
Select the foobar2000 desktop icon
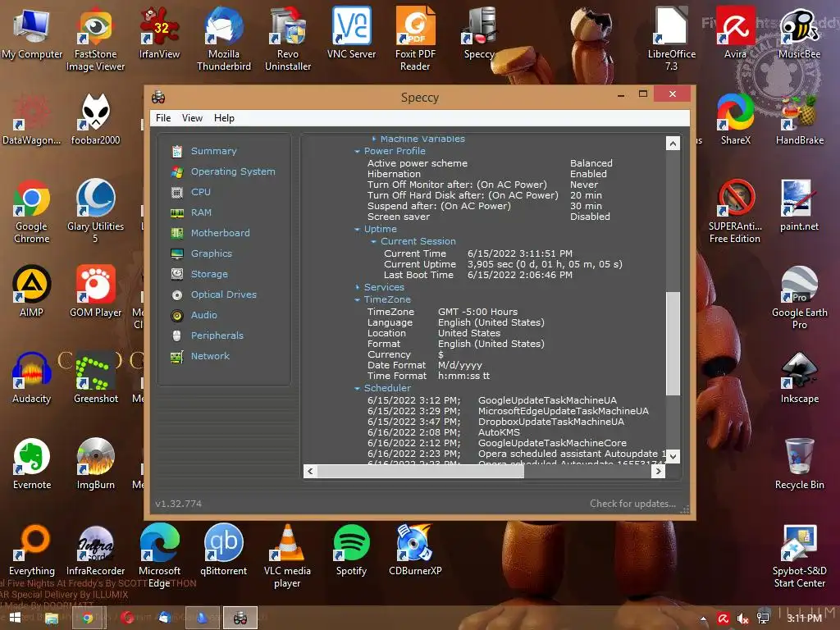95,120
